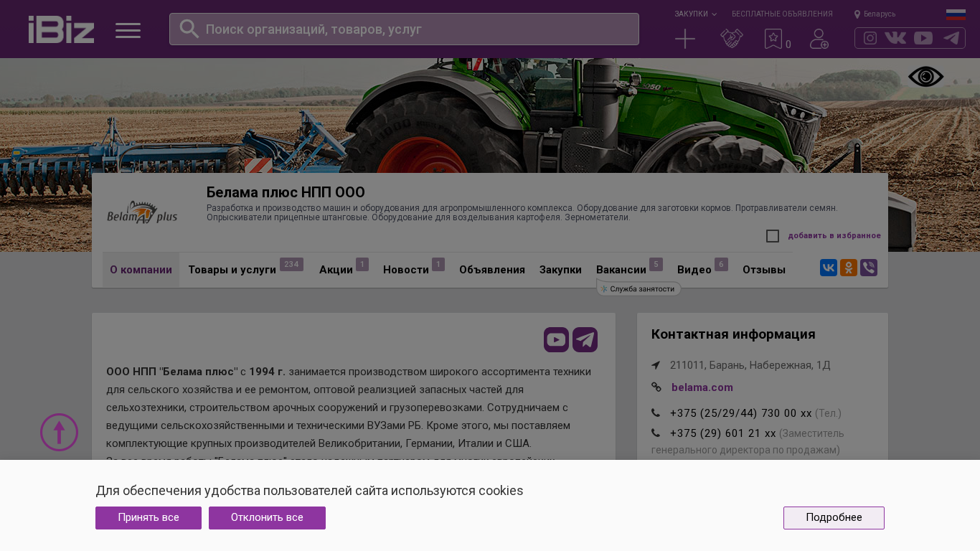Toggle the visually impaired eye mode

(x=926, y=77)
